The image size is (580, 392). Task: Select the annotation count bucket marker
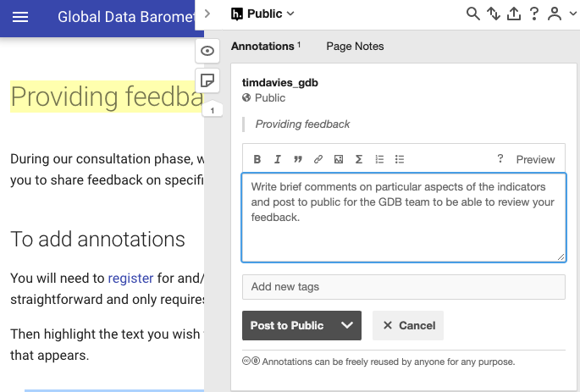click(213, 110)
